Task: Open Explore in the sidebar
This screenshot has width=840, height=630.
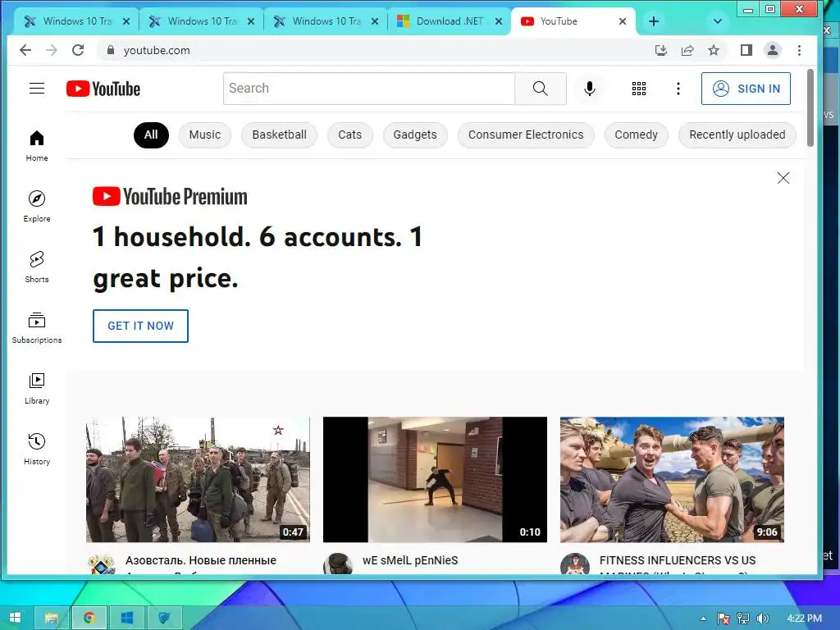Action: click(37, 206)
